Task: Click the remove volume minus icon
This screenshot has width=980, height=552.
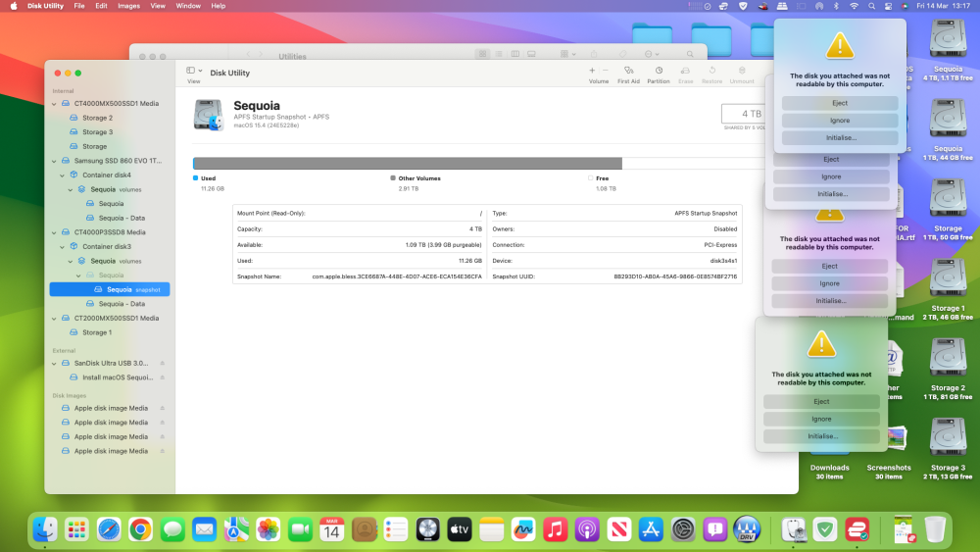Action: point(605,71)
